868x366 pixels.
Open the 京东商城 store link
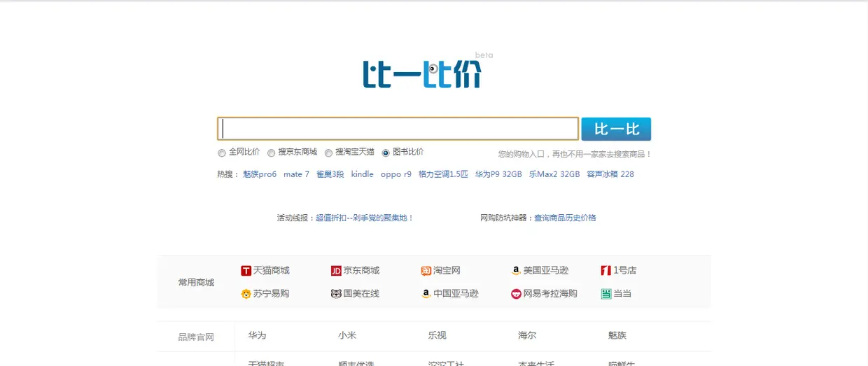(361, 271)
